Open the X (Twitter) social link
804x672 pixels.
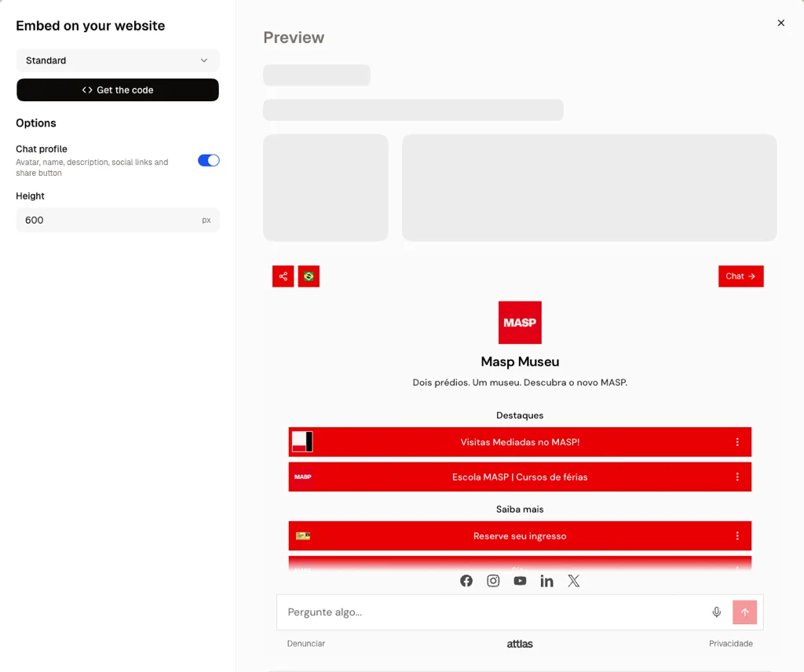click(x=574, y=581)
